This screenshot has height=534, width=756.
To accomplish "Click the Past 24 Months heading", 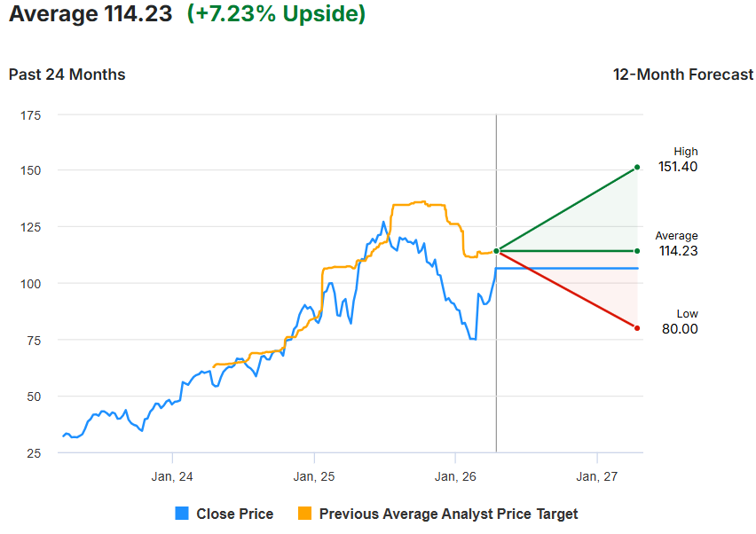I will point(67,75).
